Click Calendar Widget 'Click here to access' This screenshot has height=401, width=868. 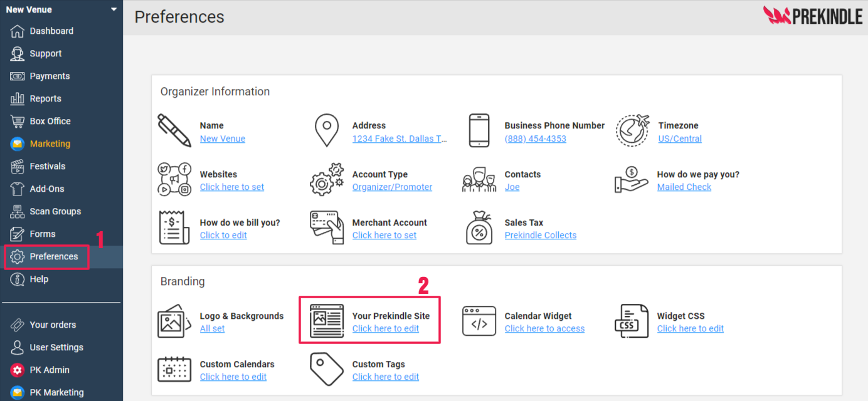pyautogui.click(x=544, y=328)
